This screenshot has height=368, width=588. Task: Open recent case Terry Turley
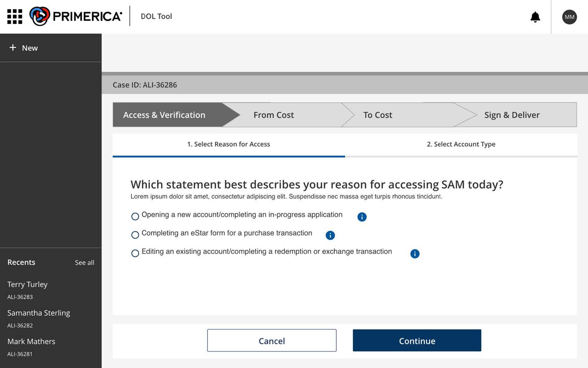(x=27, y=284)
